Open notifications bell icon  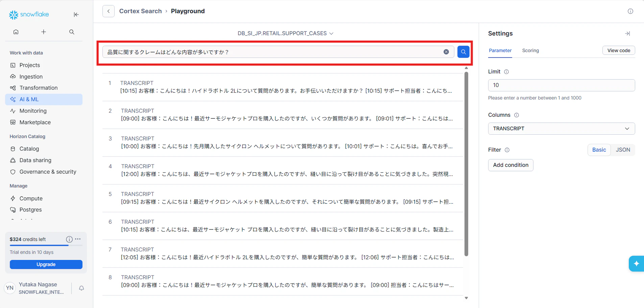[x=81, y=288]
